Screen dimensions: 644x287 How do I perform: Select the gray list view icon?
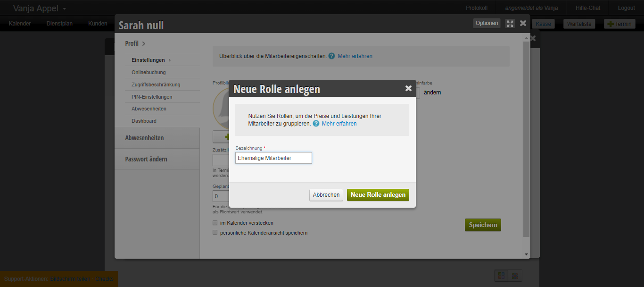515,275
